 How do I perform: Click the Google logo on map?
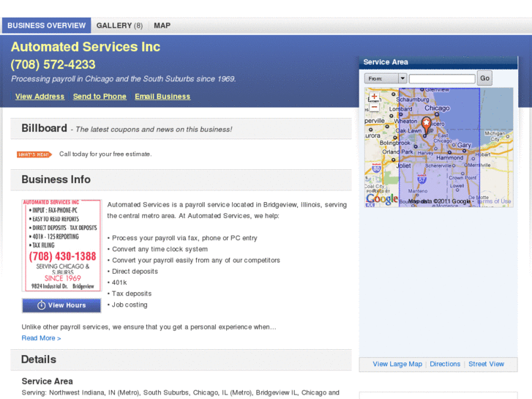[x=382, y=199]
